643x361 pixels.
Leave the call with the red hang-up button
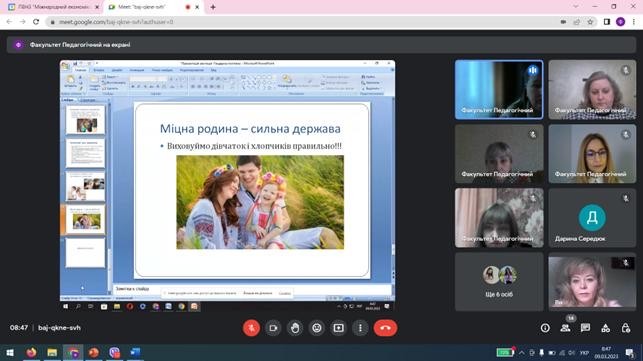point(385,328)
